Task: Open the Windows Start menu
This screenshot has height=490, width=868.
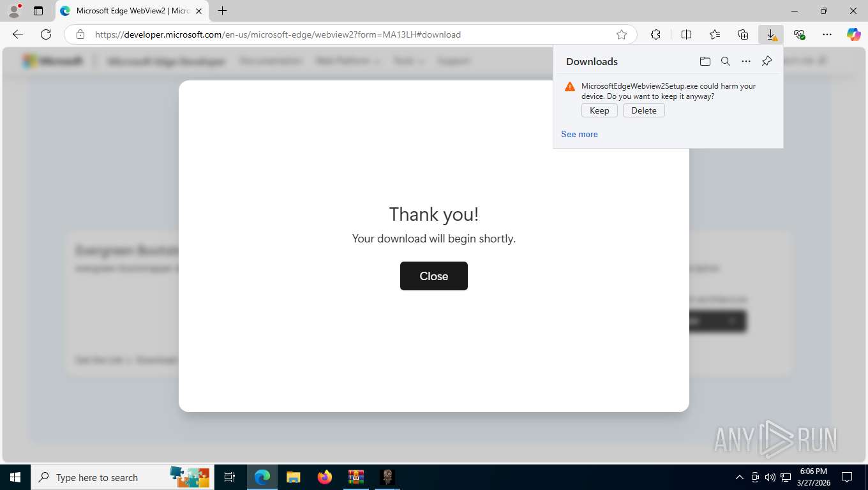Action: coord(15,477)
